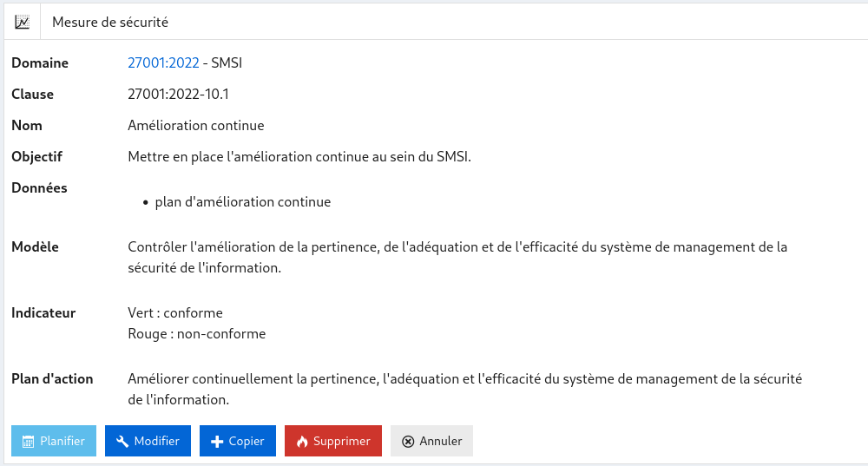Click the name "Amélioration continue"
Image resolution: width=868 pixels, height=466 pixels.
(195, 125)
